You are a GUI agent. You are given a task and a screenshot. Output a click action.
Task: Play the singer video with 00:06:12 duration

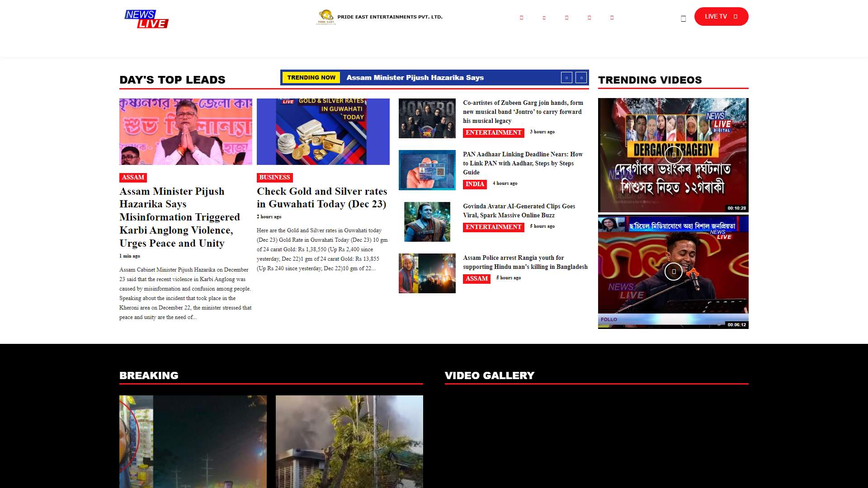coord(673,272)
